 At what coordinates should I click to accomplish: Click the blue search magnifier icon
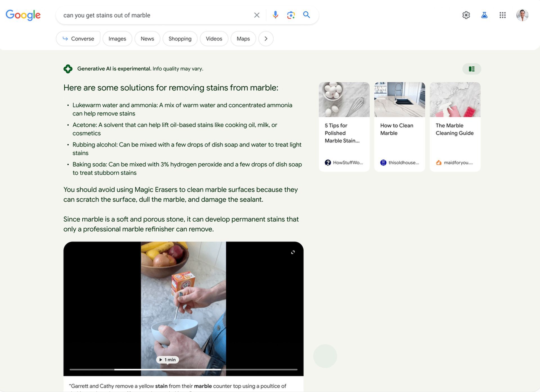click(307, 15)
